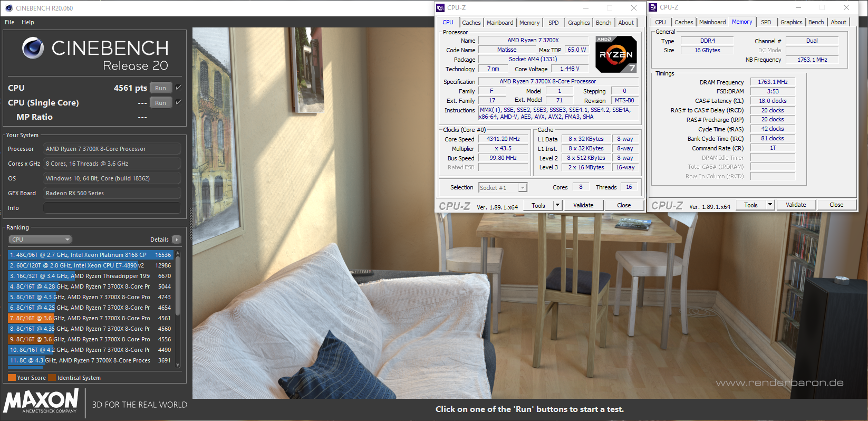Screen dimensions: 868x421
Task: Open the Help menu in Cinebench
Action: click(28, 22)
